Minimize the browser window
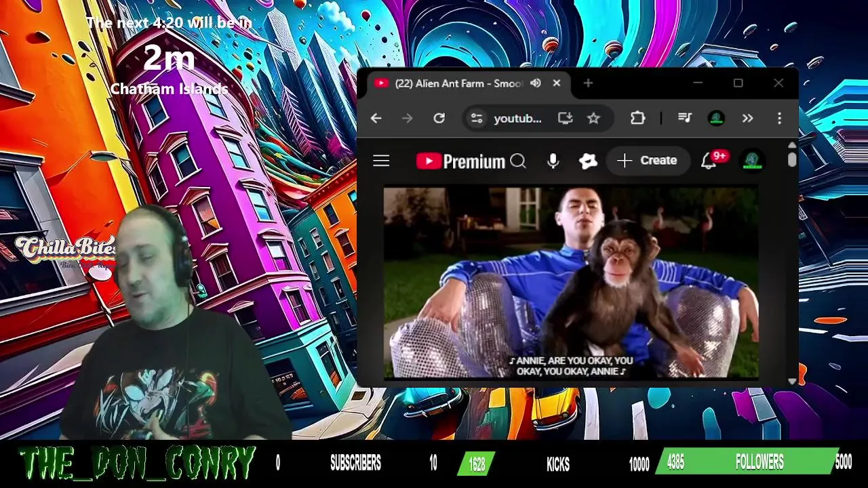868x488 pixels. [x=698, y=83]
